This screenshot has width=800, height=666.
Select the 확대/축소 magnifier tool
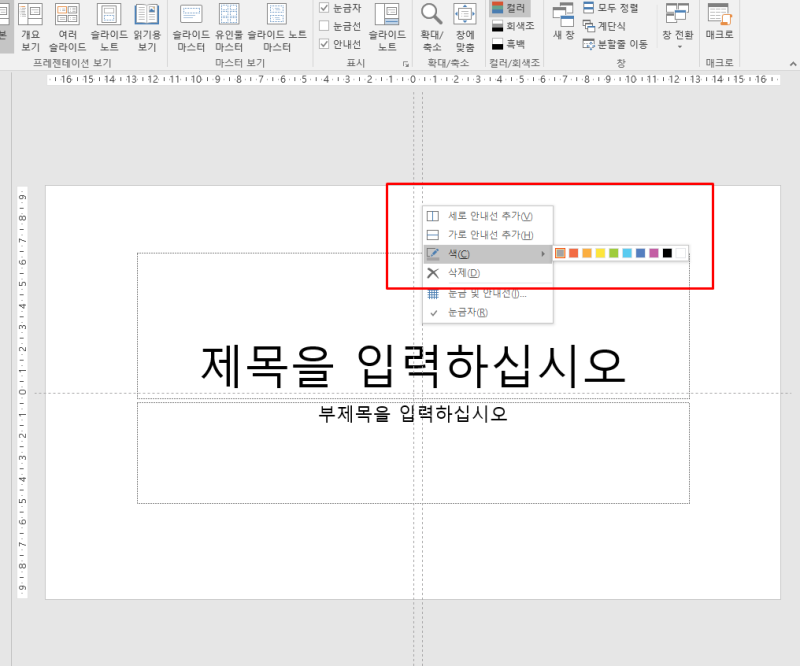click(430, 27)
